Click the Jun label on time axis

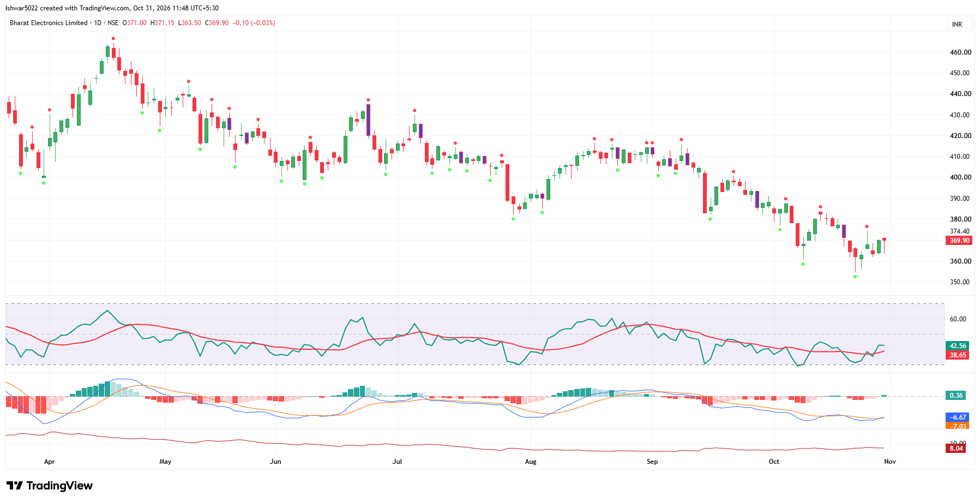pyautogui.click(x=276, y=462)
